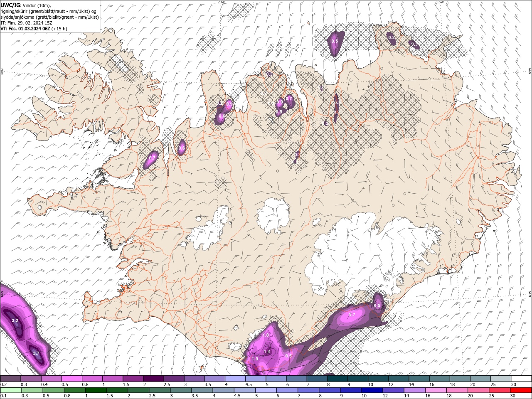This screenshot has width=532, height=399.
Task: Select the medium green rain swatch at 0.8
Action: click(74, 390)
